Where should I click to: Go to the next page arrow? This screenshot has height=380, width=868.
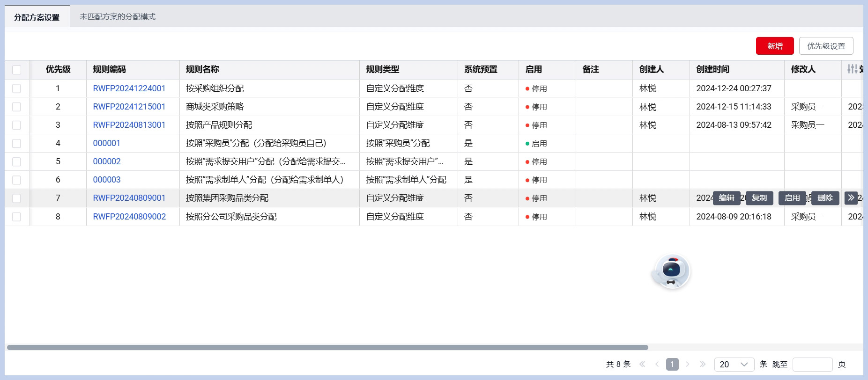click(688, 364)
